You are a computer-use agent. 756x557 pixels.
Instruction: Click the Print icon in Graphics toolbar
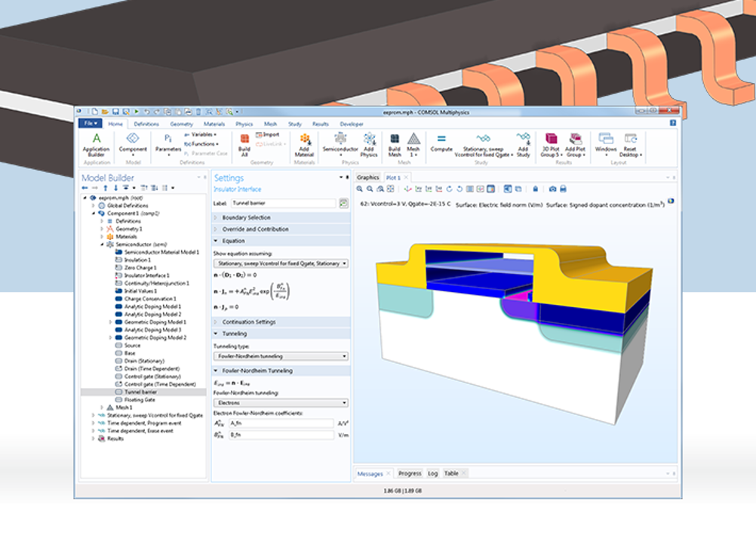click(563, 189)
